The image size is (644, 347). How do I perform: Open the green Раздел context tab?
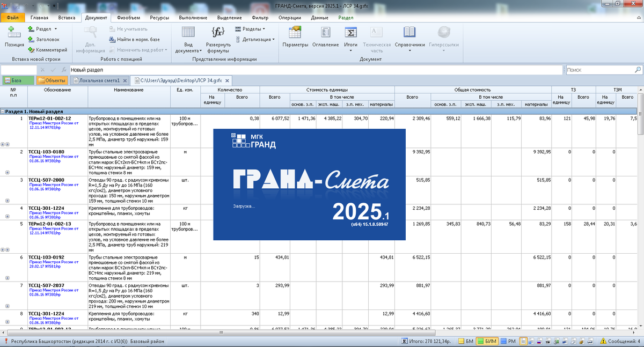tap(346, 18)
